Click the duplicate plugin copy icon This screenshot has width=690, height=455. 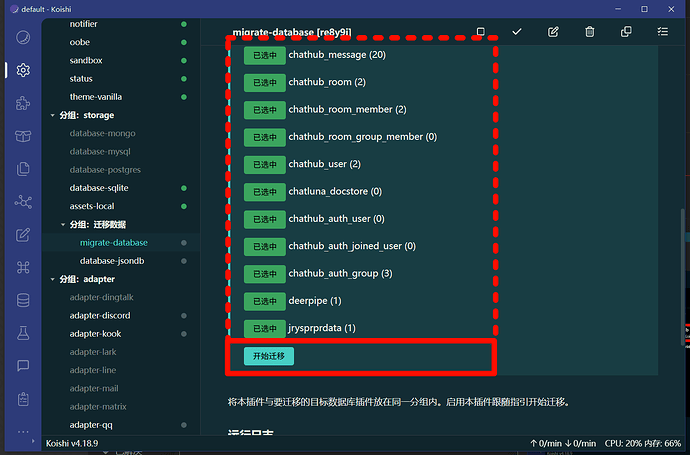click(626, 32)
